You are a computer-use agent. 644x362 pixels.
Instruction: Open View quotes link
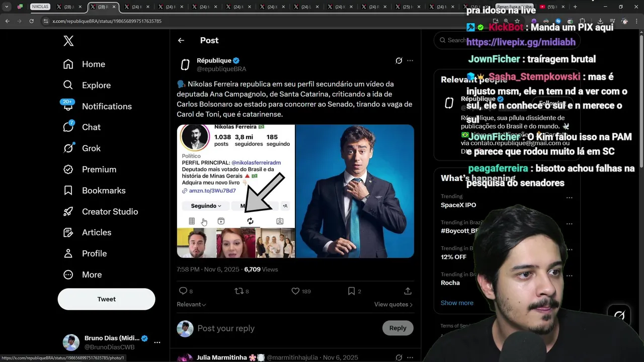[x=393, y=304]
